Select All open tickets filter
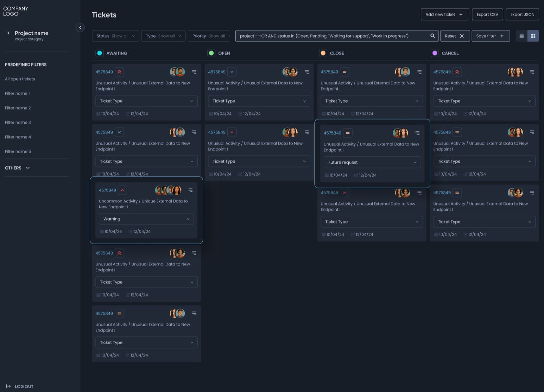Viewport: 544px width, 392px height. click(20, 79)
